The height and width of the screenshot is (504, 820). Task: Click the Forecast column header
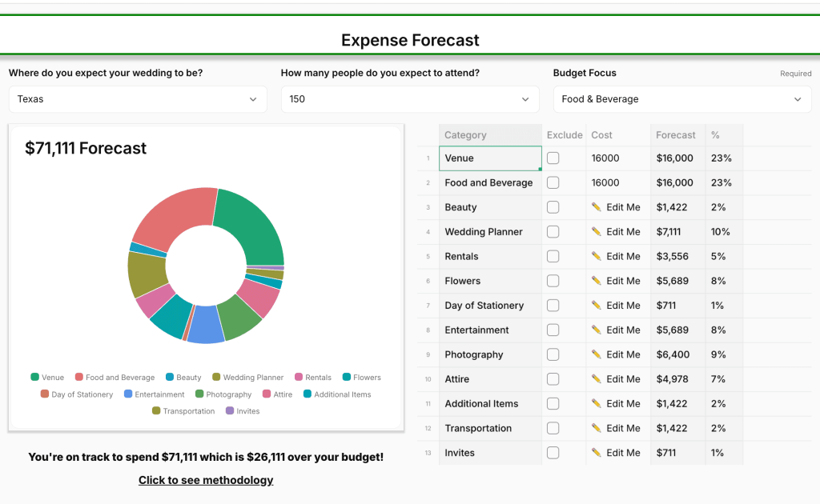(676, 135)
